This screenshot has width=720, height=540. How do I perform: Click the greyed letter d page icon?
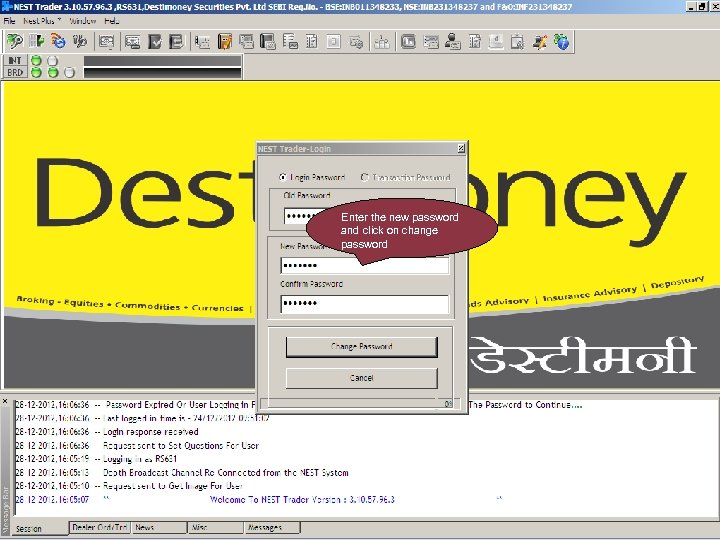496,42
